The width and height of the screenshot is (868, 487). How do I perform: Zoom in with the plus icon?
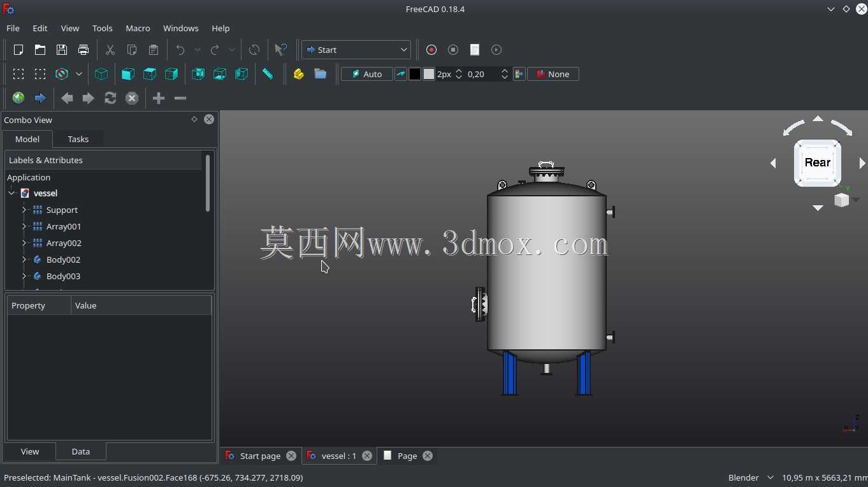pos(159,98)
